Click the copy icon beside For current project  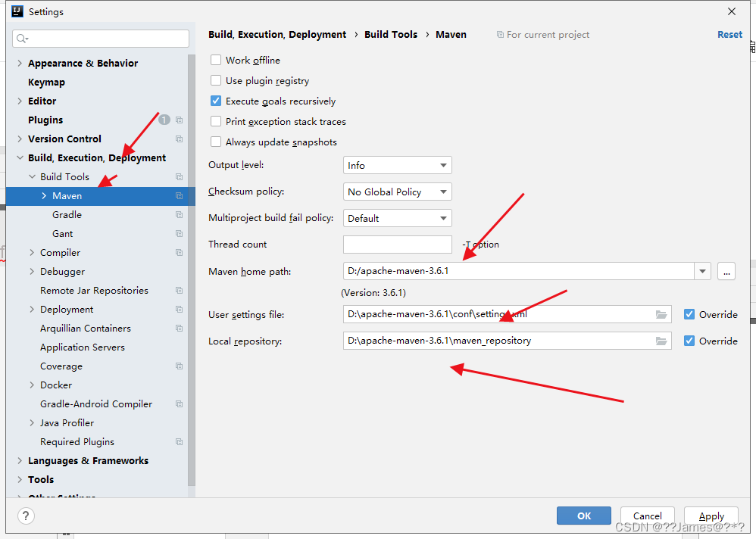coord(500,35)
